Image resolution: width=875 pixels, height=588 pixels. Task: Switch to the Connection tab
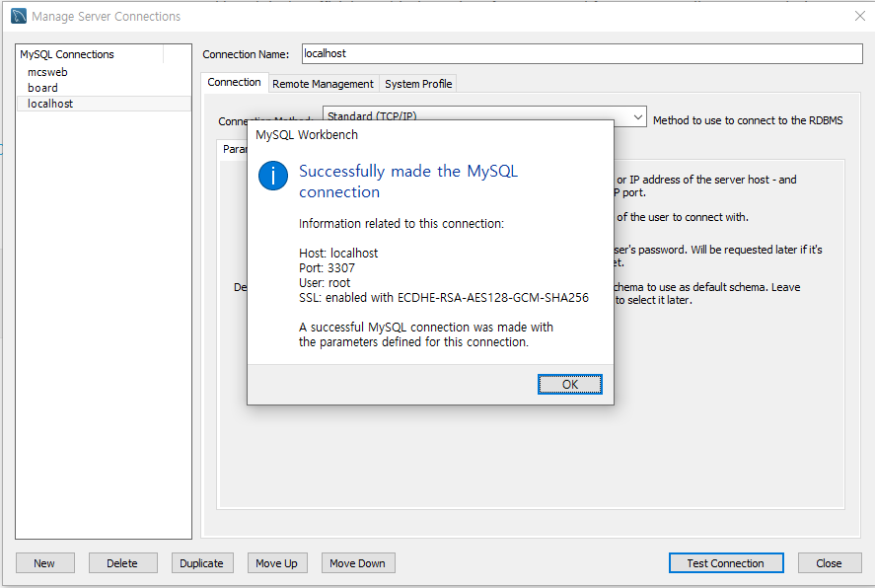[235, 82]
